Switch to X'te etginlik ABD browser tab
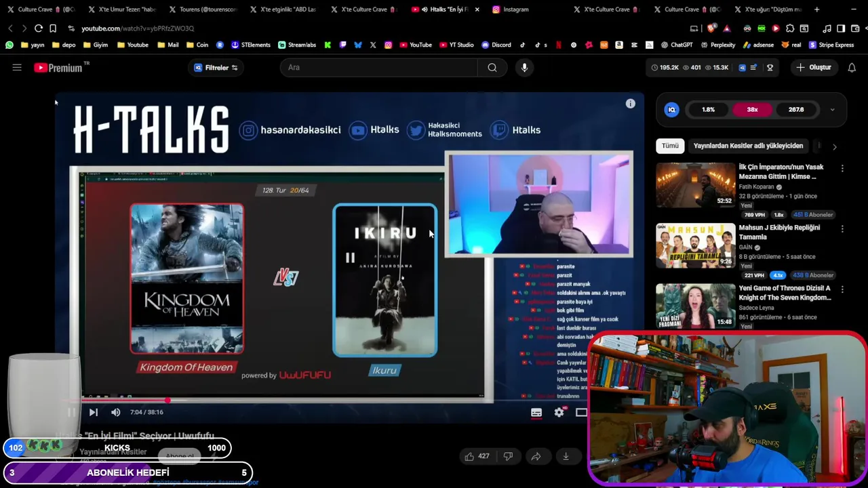Image resolution: width=868 pixels, height=488 pixels. pyautogui.click(x=283, y=9)
